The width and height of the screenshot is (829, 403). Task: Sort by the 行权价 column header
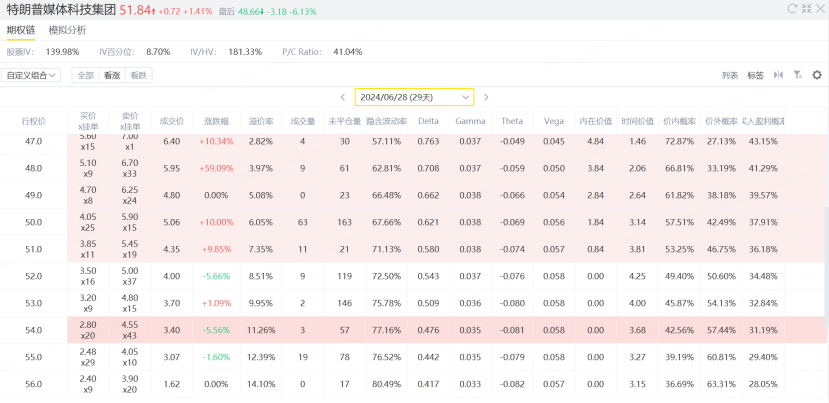click(x=34, y=121)
